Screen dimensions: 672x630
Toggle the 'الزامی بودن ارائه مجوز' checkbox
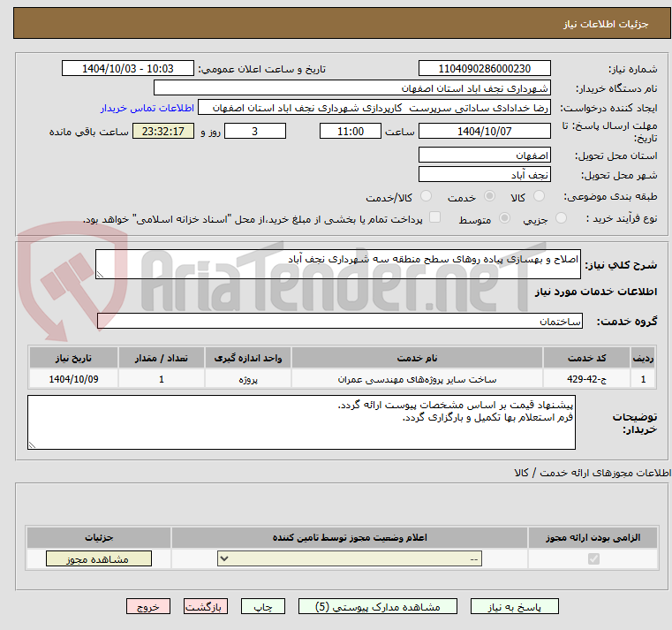click(x=593, y=558)
